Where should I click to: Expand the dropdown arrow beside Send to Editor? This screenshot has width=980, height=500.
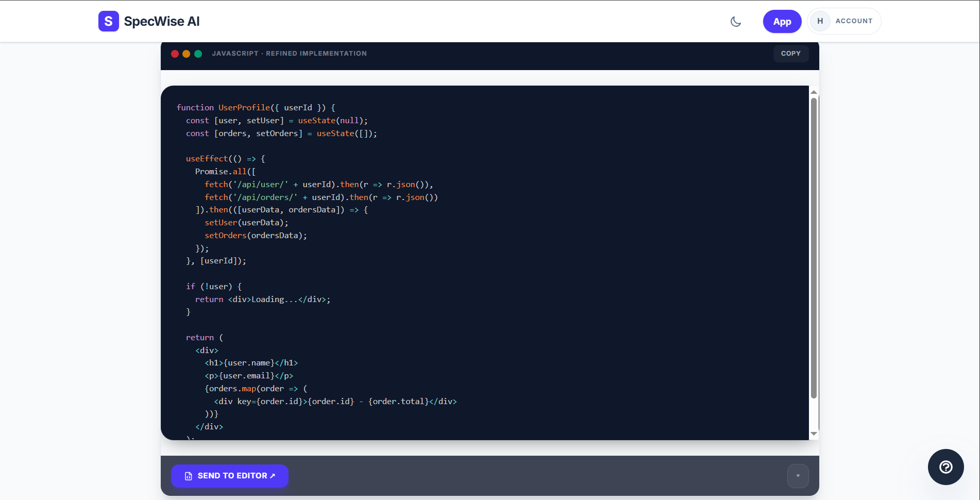point(798,476)
